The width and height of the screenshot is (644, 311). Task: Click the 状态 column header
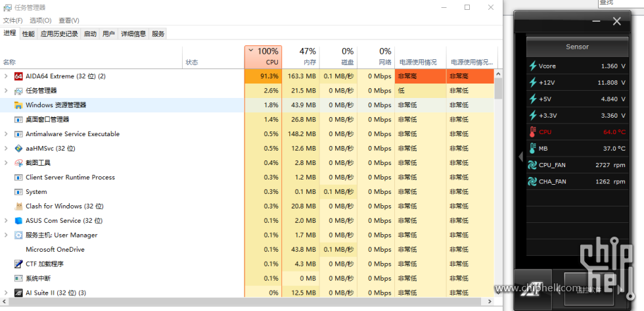pos(213,57)
